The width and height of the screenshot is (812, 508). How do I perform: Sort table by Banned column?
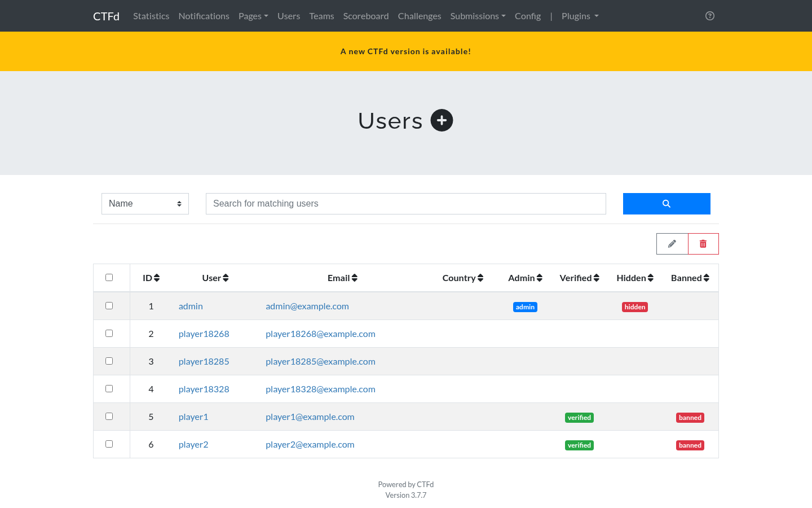(x=690, y=278)
